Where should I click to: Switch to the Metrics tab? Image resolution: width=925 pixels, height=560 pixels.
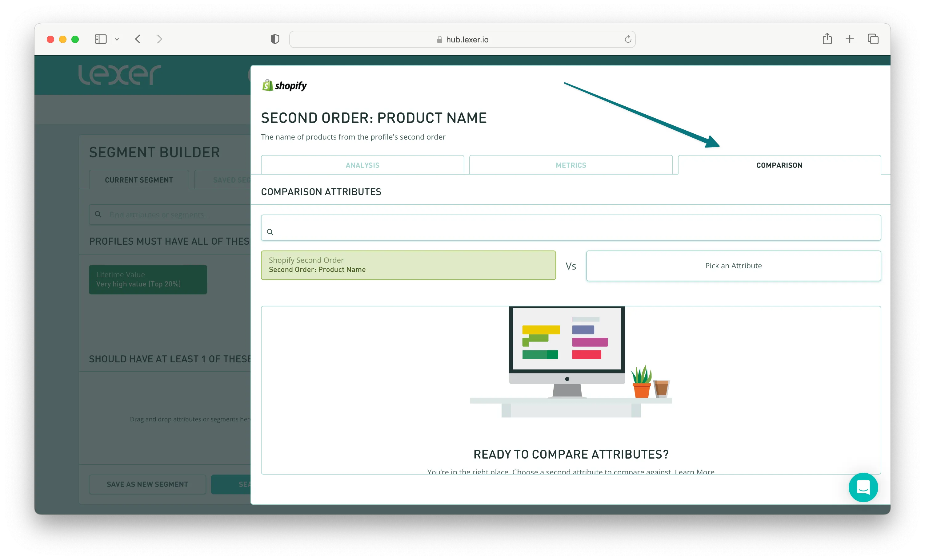[571, 165]
